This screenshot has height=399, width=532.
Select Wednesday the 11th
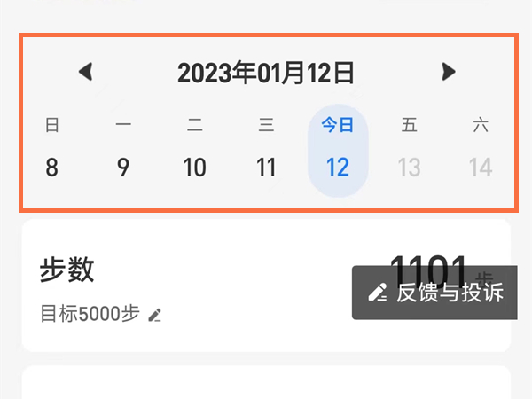[x=266, y=168]
